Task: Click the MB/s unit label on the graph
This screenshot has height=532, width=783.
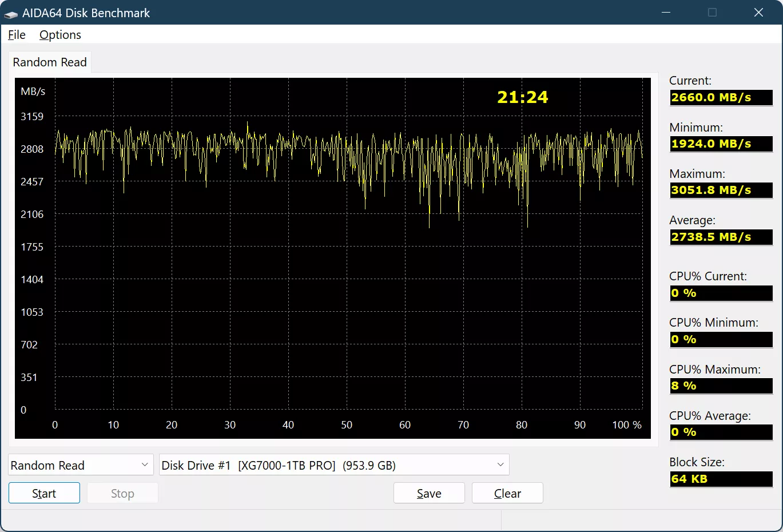Action: click(x=33, y=92)
